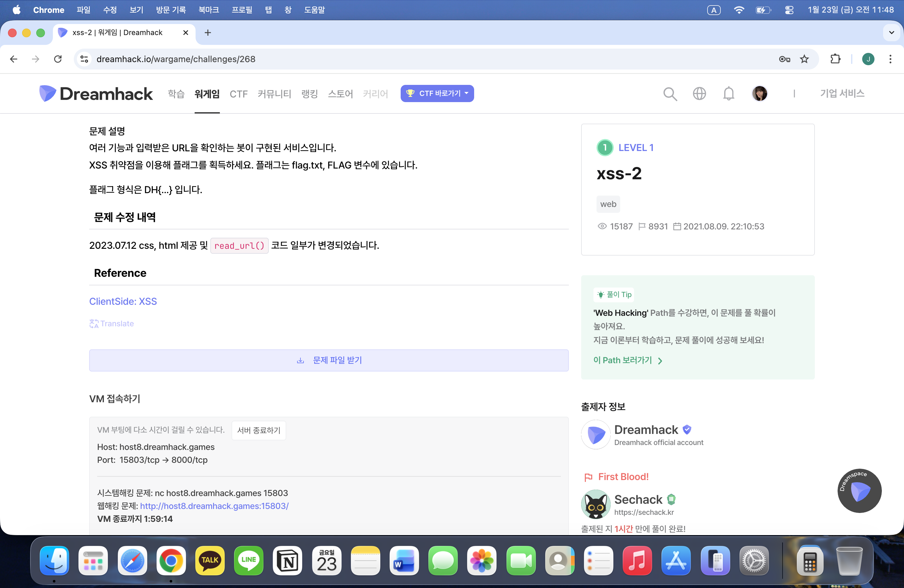Open the Chrome three-dot menu
This screenshot has height=588, width=904.
click(x=890, y=59)
